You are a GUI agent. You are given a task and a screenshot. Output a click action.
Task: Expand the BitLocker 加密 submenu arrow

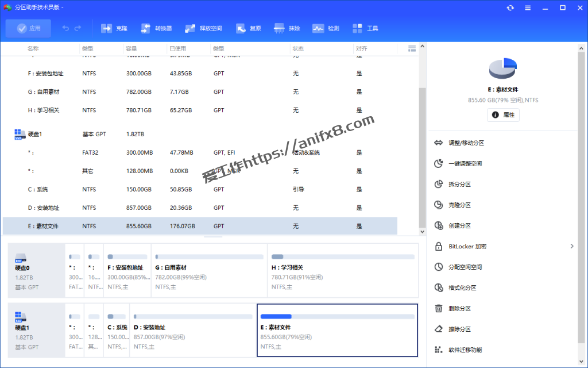[x=571, y=246]
